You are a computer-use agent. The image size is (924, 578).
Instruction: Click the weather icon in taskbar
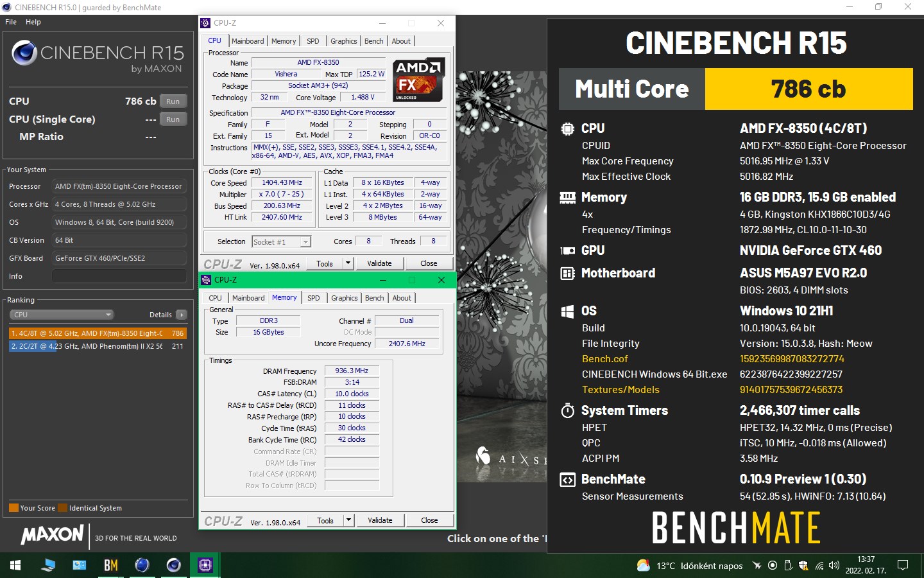(643, 566)
